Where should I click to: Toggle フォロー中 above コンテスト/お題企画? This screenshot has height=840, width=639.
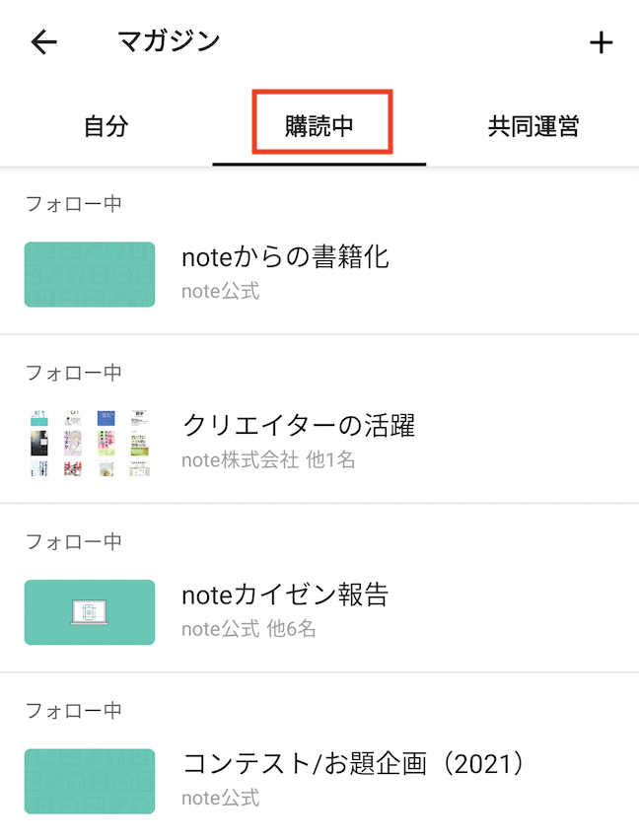coord(74,711)
